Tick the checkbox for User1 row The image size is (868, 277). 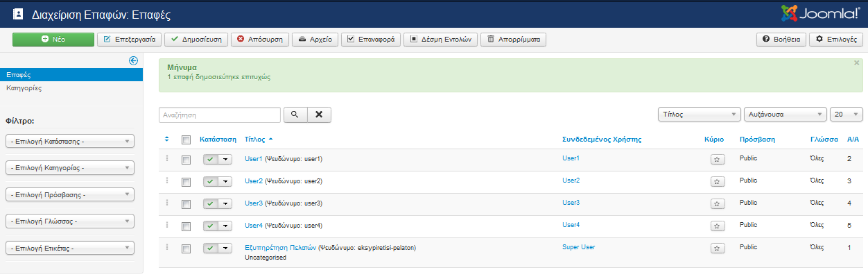tap(186, 160)
